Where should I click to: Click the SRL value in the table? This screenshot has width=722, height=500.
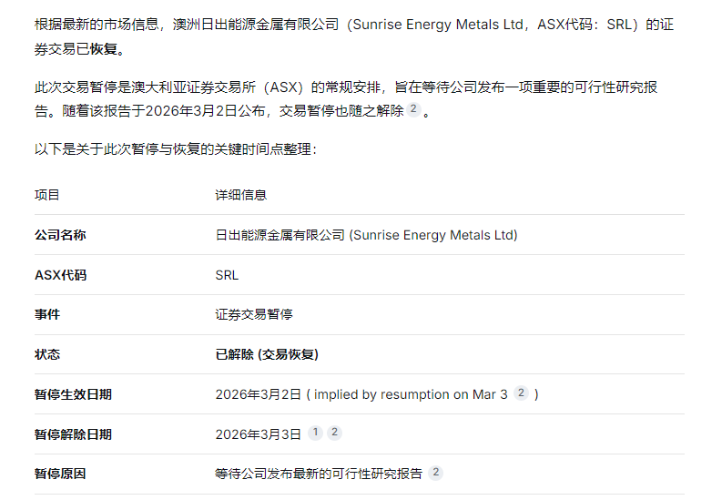point(227,275)
